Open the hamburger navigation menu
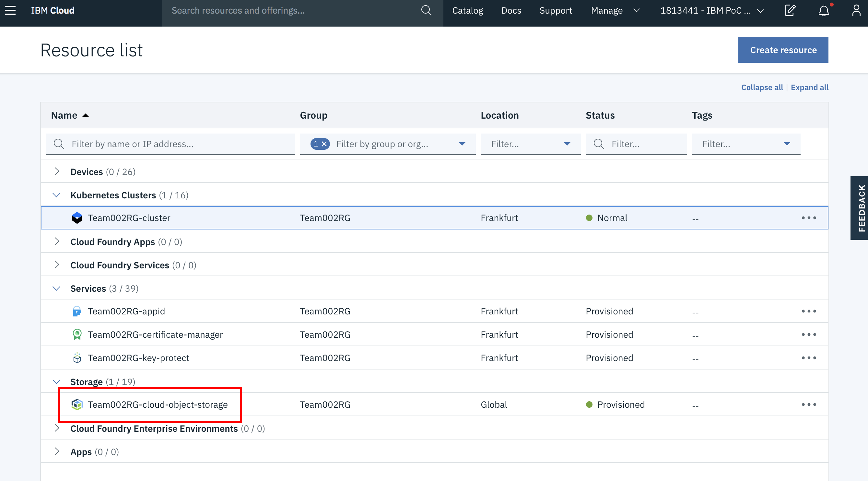868x481 pixels. pos(10,10)
